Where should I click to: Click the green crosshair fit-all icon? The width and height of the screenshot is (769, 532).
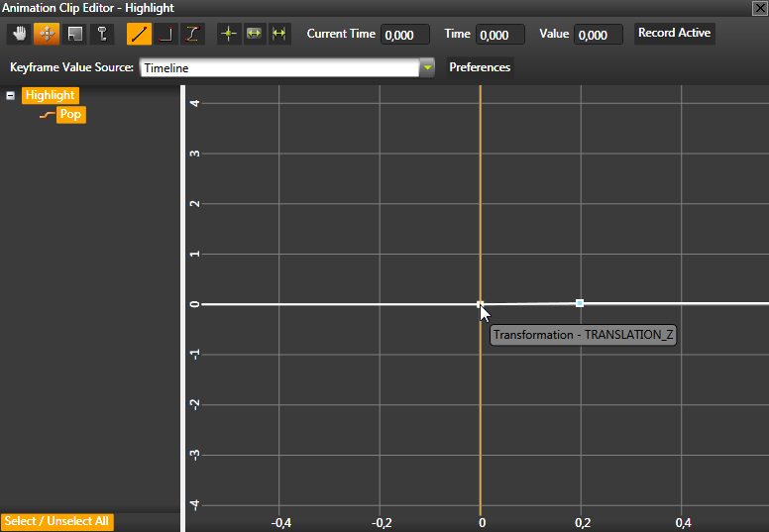point(229,34)
